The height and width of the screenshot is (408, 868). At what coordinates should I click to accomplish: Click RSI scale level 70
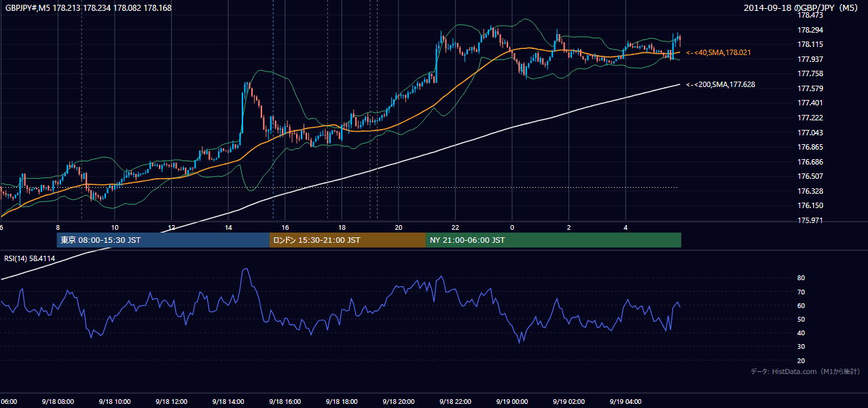click(801, 292)
